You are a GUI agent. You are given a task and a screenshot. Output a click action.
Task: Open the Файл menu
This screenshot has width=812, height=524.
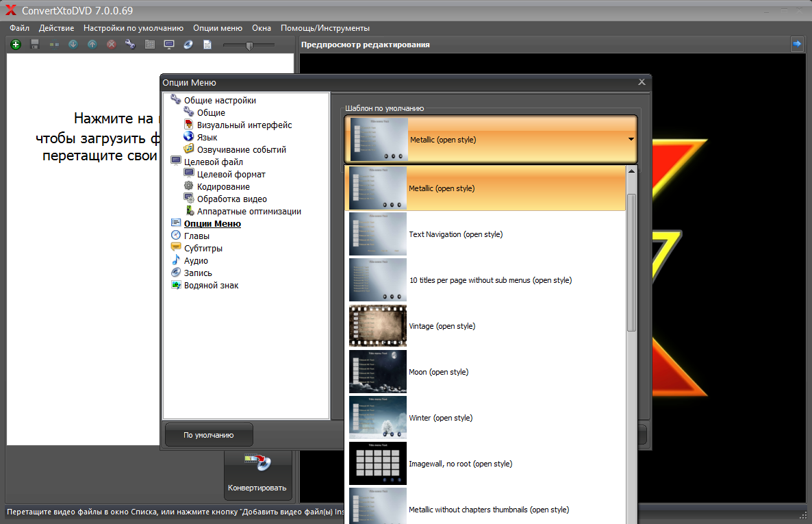coord(20,28)
